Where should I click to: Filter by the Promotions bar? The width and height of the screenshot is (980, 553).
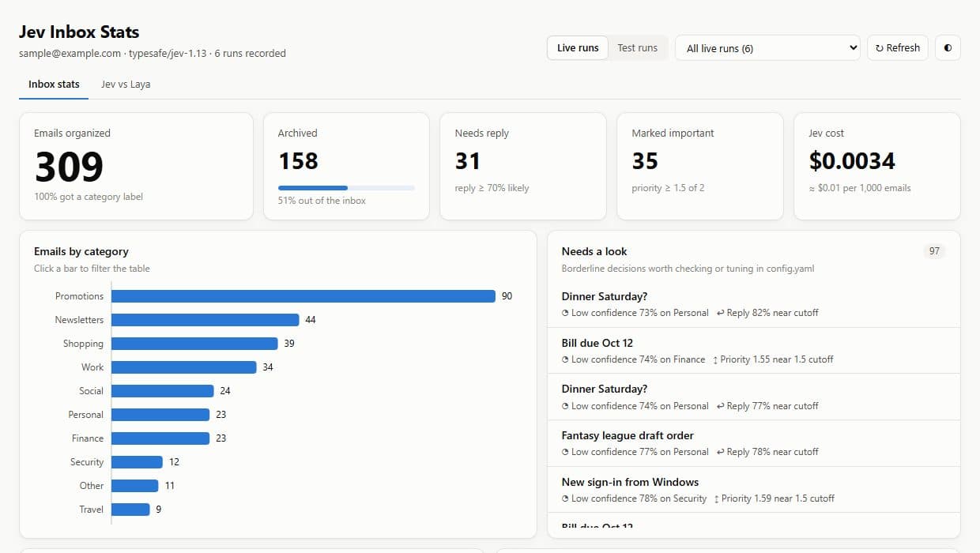coord(303,296)
